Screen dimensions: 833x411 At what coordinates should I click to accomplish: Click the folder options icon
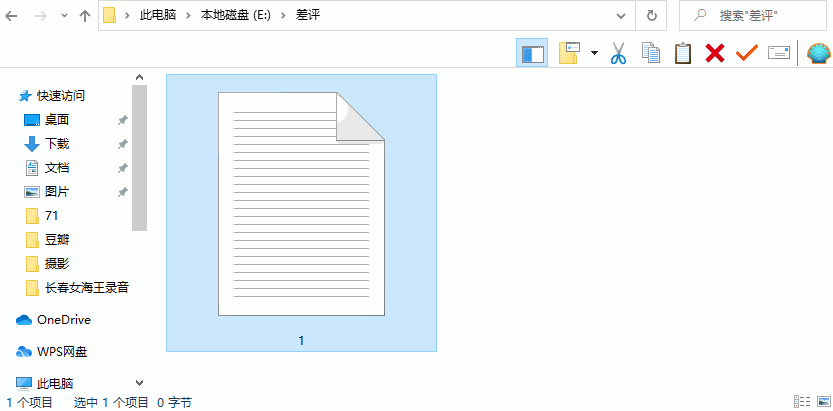tap(570, 53)
